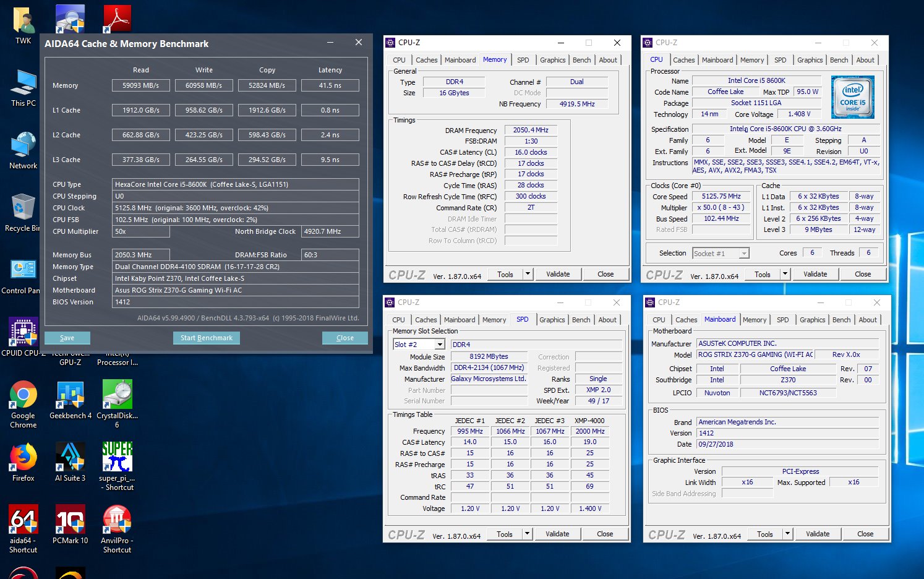Click the Intel Core i5 logo in CPU-Z
The height and width of the screenshot is (579, 924).
click(x=853, y=97)
